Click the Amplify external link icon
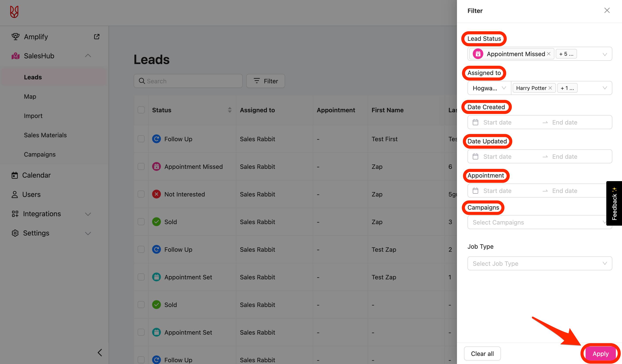The height and width of the screenshot is (364, 622). (97, 37)
